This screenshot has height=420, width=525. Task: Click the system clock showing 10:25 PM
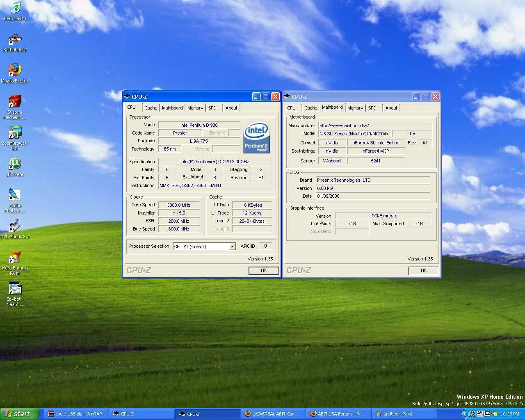click(510, 414)
